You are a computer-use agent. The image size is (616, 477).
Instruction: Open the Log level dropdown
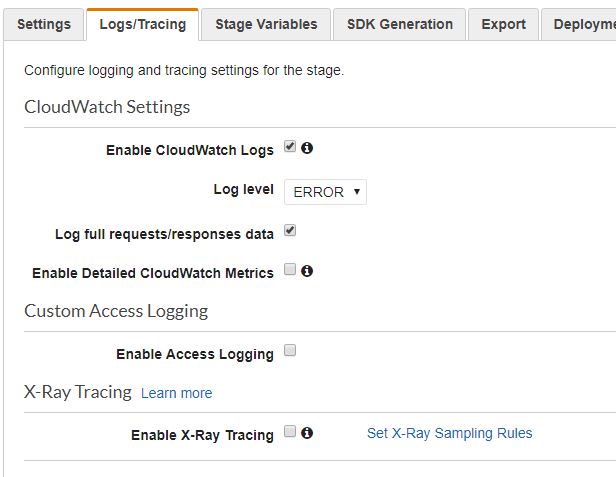point(325,192)
